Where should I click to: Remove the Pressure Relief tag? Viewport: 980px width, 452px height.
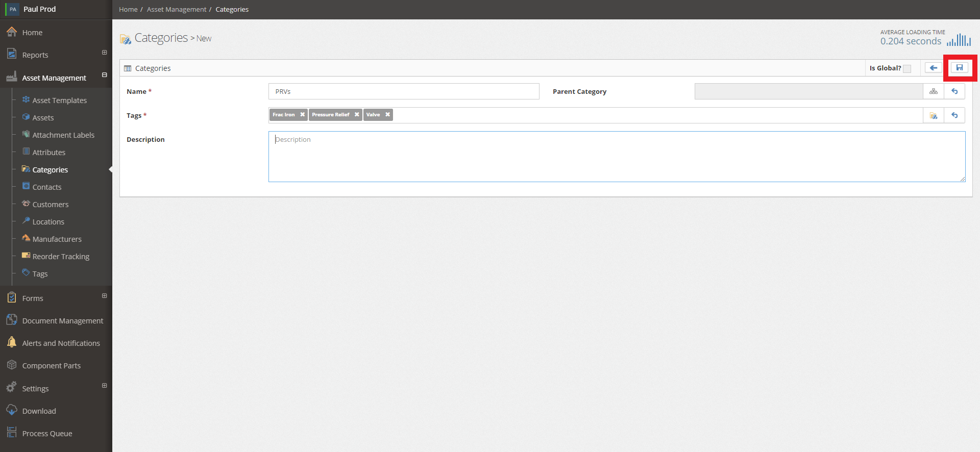(x=357, y=115)
